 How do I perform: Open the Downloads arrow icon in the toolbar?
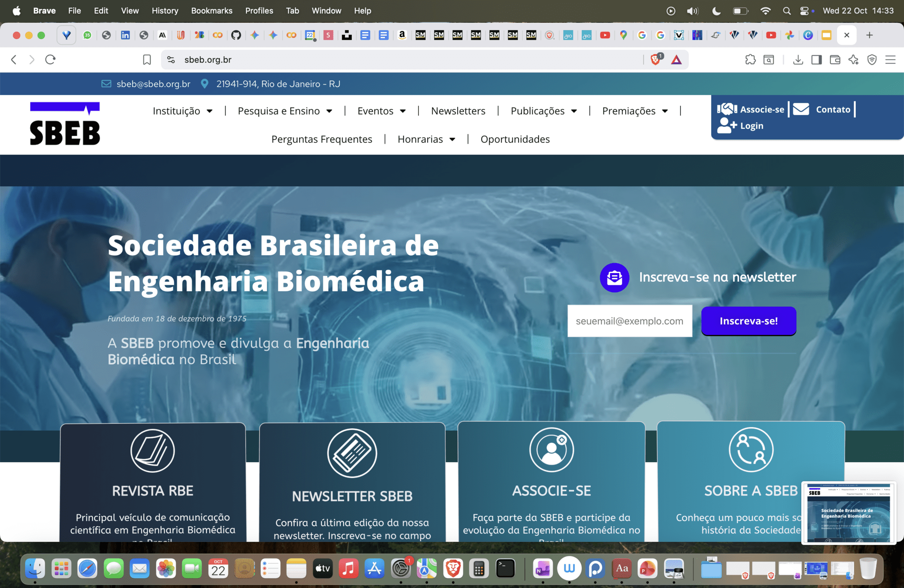(x=798, y=60)
